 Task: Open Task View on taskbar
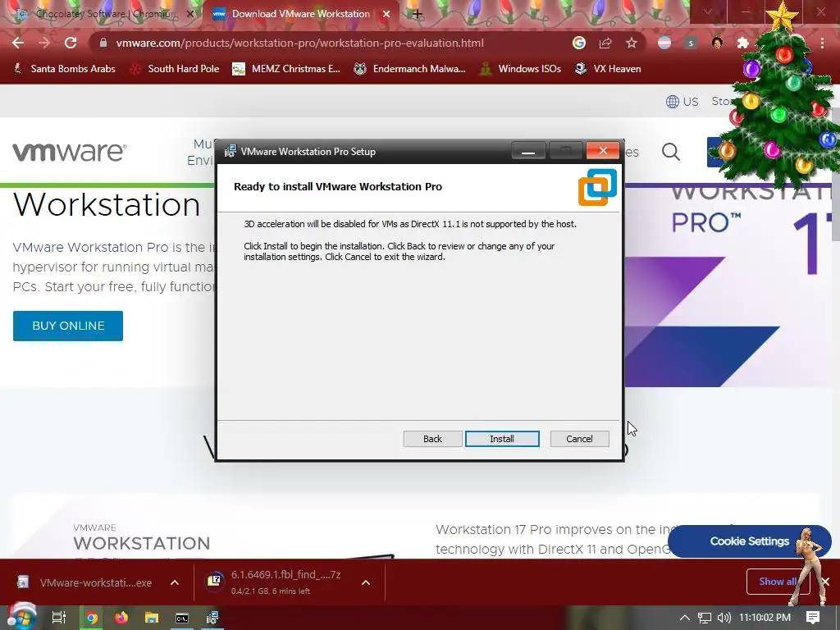pyautogui.click(x=58, y=618)
